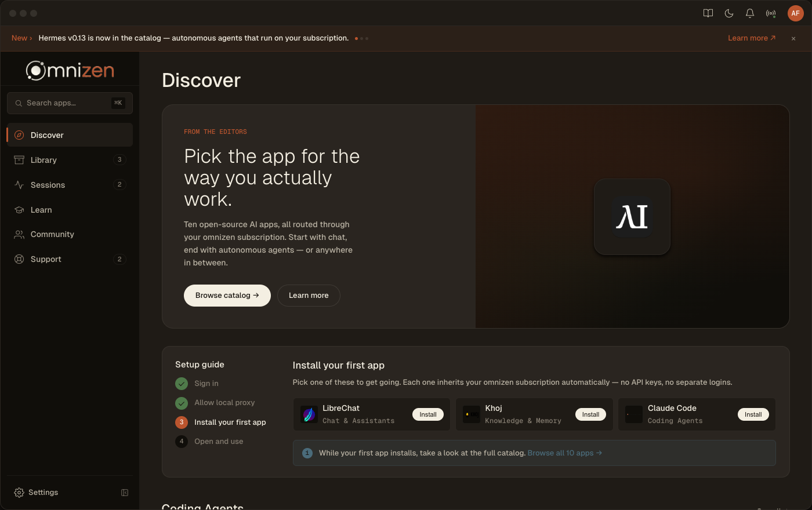Image resolution: width=812 pixels, height=510 pixels.
Task: Click the info icon in the catalog tip
Action: pos(307,453)
